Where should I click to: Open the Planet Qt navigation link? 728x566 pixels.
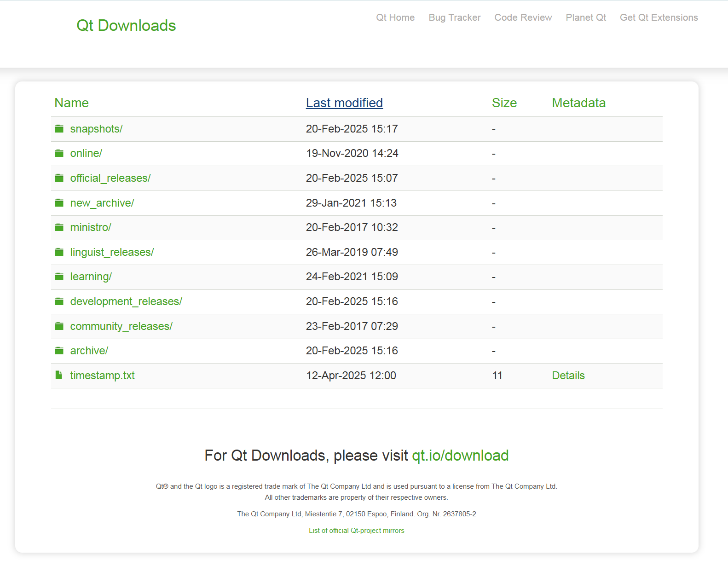pos(586,17)
